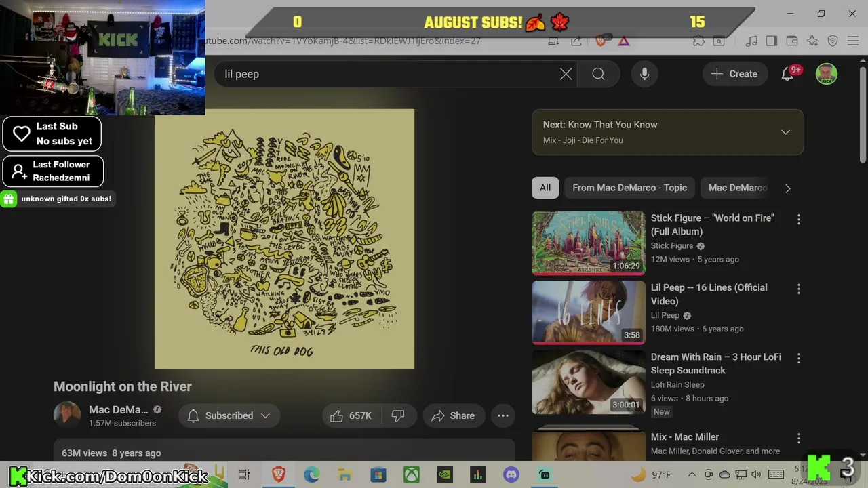Dislike the Moonlight on the River video
Image resolution: width=868 pixels, height=488 pixels.
click(398, 415)
